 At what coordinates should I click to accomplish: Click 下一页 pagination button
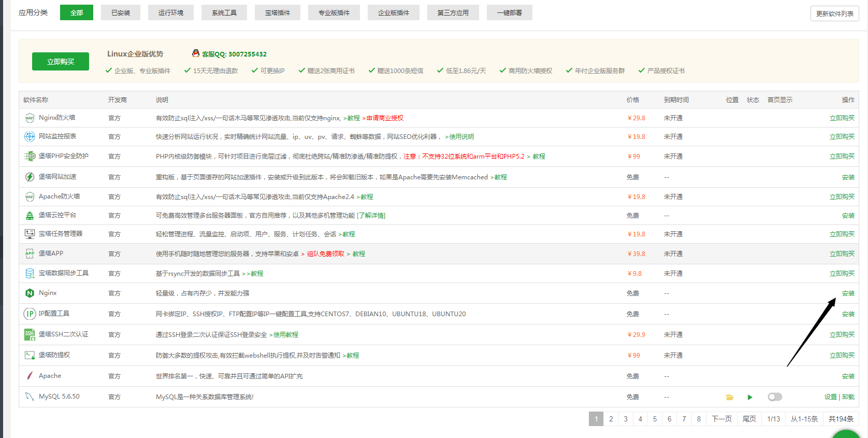[721, 419]
